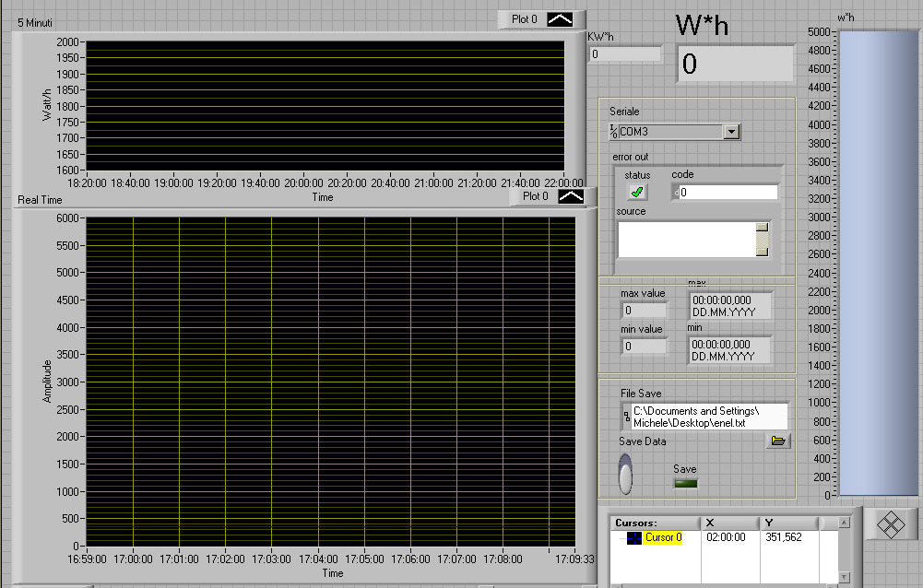
Task: Click the diamond cursor mover control
Action: click(890, 524)
